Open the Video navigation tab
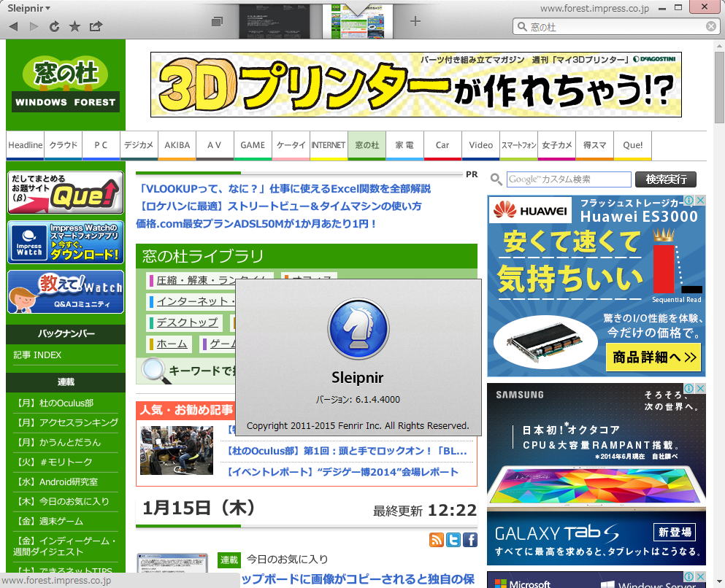Image resolution: width=725 pixels, height=588 pixels. click(481, 145)
